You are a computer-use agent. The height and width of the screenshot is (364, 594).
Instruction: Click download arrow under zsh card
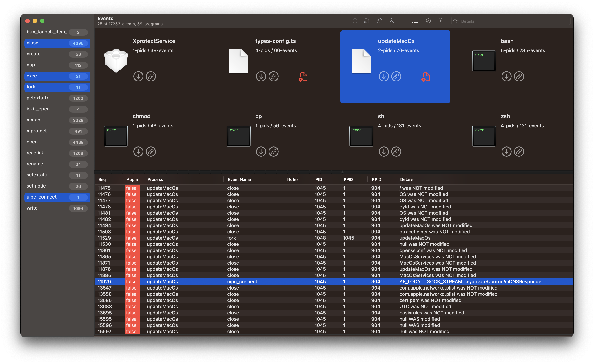click(506, 152)
